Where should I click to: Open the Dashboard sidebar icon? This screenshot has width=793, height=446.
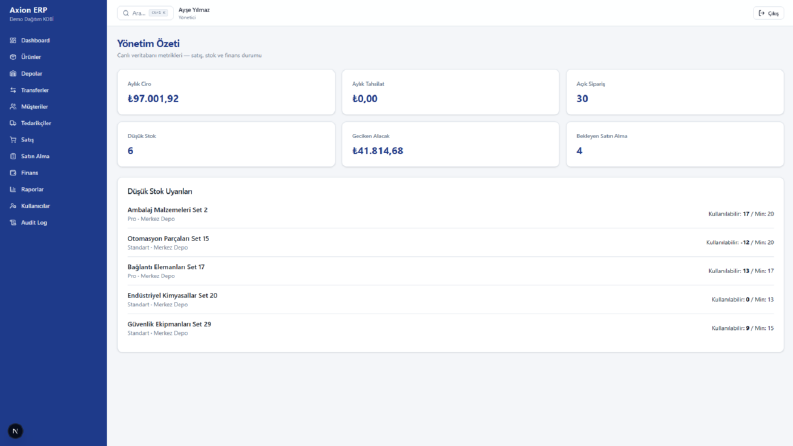click(x=13, y=40)
